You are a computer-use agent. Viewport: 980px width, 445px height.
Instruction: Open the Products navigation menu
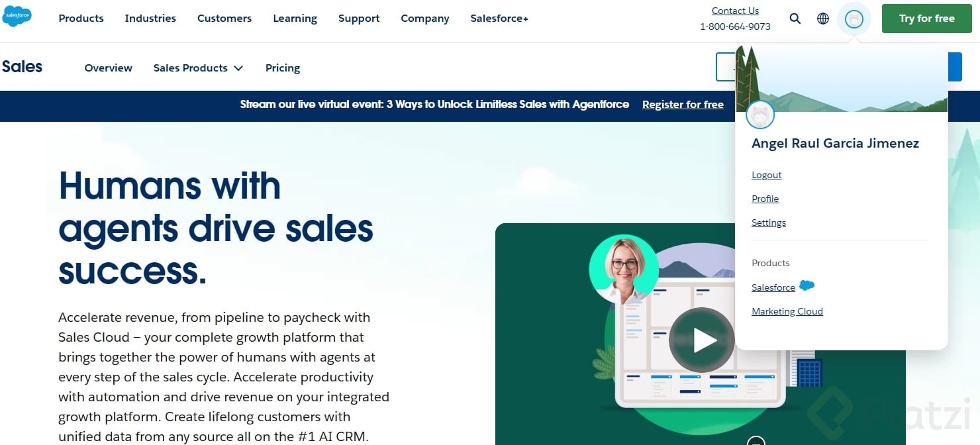pos(81,19)
